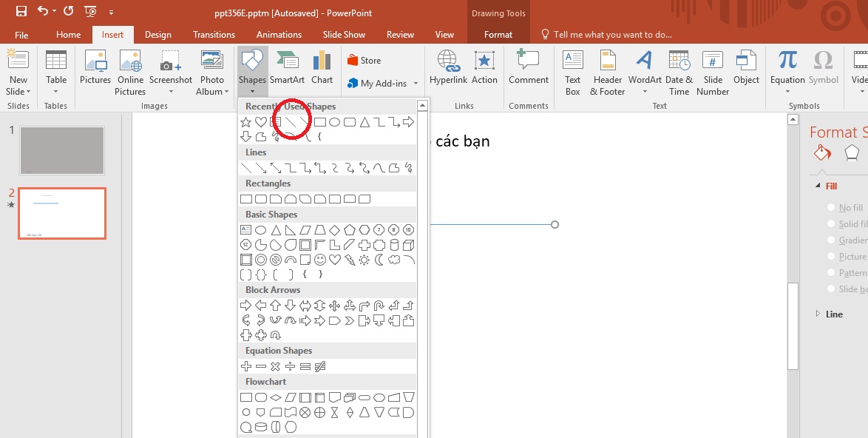Open the Shapes dropdown arrow
Screen dimensions: 868x438
[x=252, y=91]
